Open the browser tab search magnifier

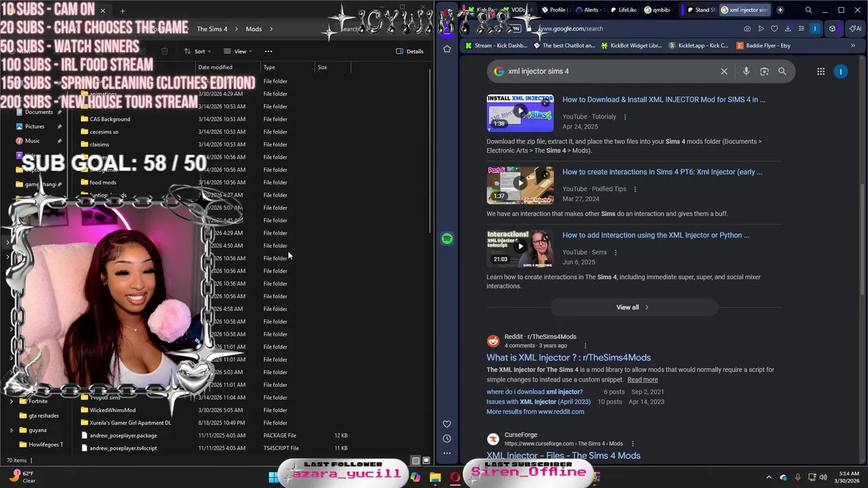click(x=808, y=10)
